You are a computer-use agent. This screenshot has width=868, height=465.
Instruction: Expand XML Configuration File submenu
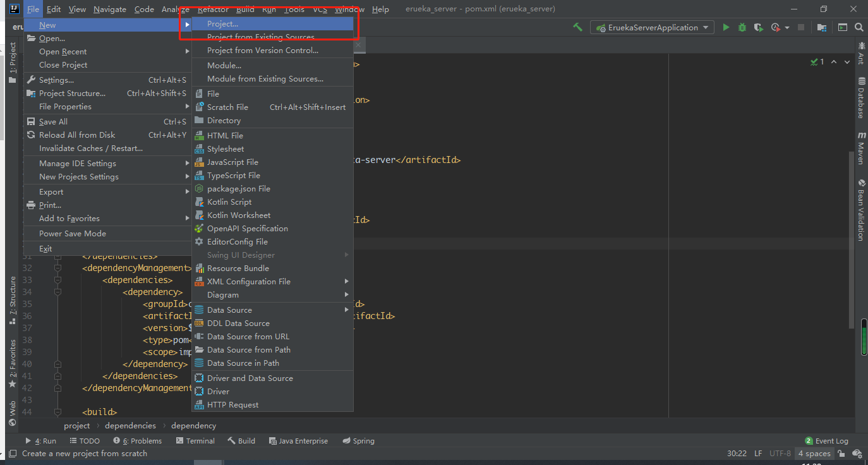pyautogui.click(x=272, y=282)
